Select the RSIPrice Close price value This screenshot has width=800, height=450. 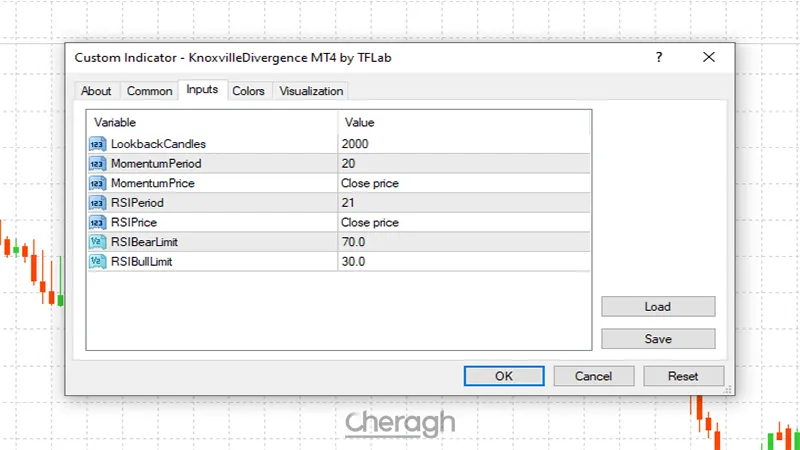(x=369, y=223)
